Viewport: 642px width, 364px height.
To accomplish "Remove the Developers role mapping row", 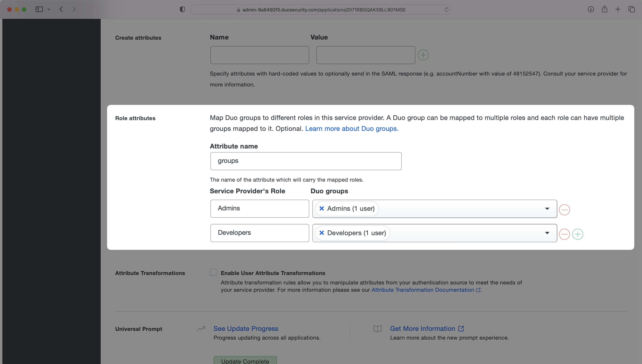I will [x=564, y=234].
